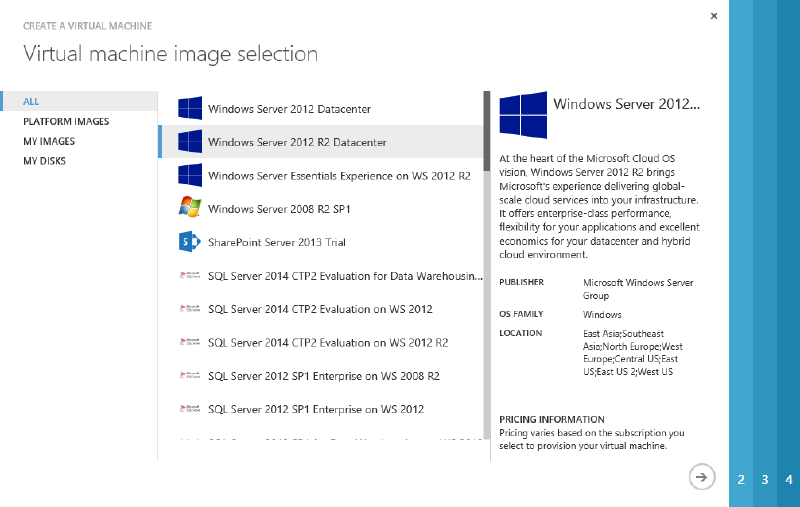
Task: Click SQL Server icon for CTP2 Evaluation for Data Warehousing
Action: 190,275
